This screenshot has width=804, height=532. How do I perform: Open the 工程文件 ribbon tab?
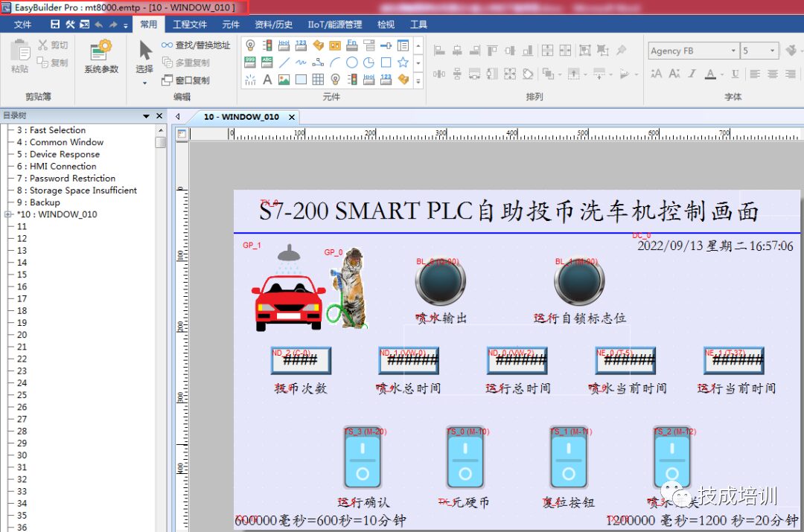click(190, 25)
